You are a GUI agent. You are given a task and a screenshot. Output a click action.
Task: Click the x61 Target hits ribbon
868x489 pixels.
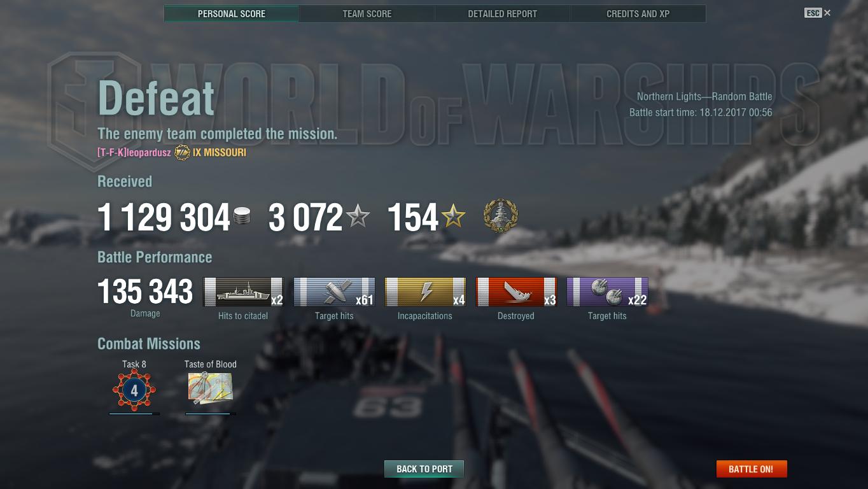334,292
